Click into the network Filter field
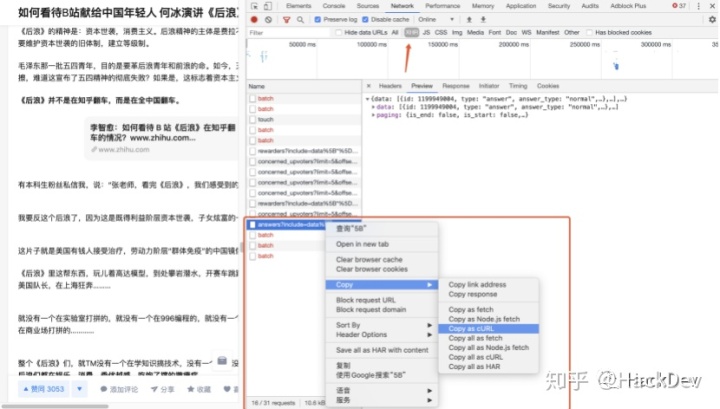This screenshot has height=409, width=720. tap(288, 33)
